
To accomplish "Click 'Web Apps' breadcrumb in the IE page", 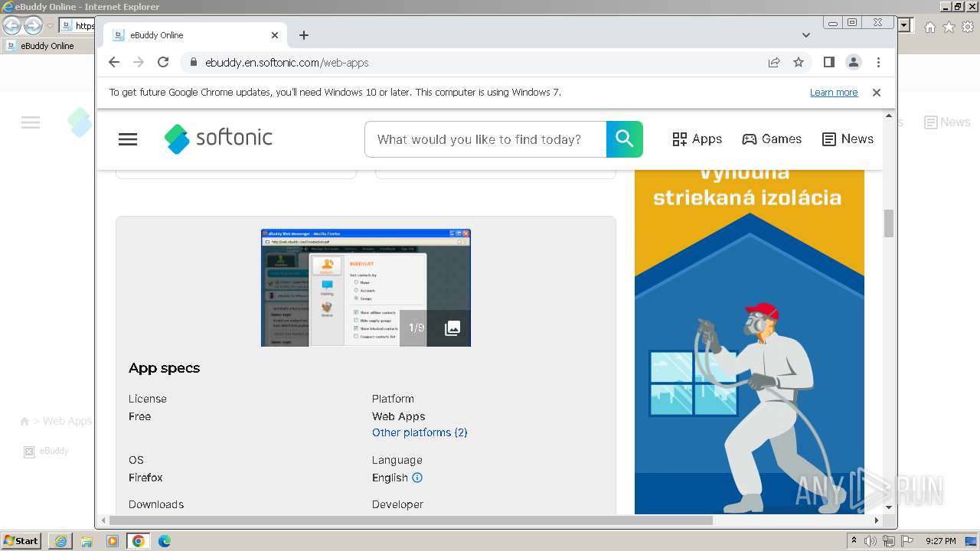I will point(67,421).
